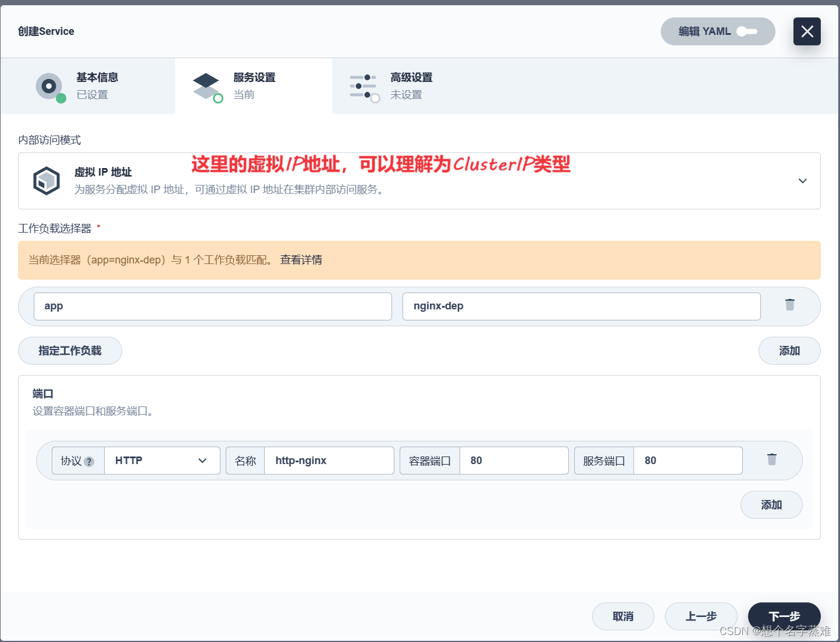Close the 创建Service dialog

[807, 31]
